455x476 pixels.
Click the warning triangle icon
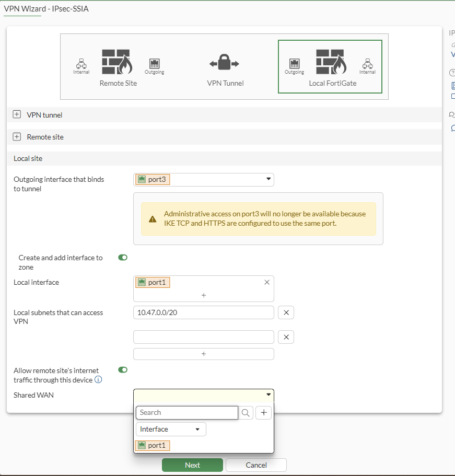point(153,219)
